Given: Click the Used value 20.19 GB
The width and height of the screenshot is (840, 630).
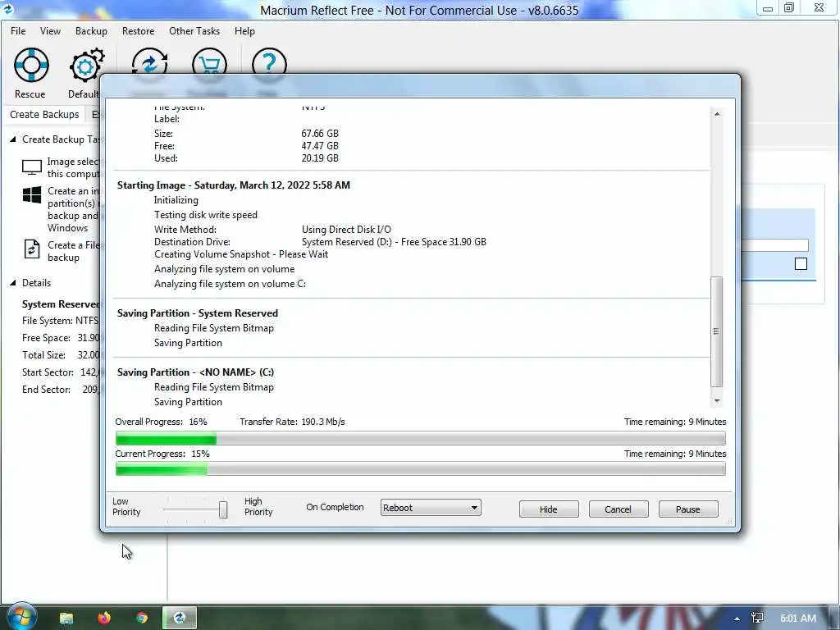Looking at the screenshot, I should 320,158.
